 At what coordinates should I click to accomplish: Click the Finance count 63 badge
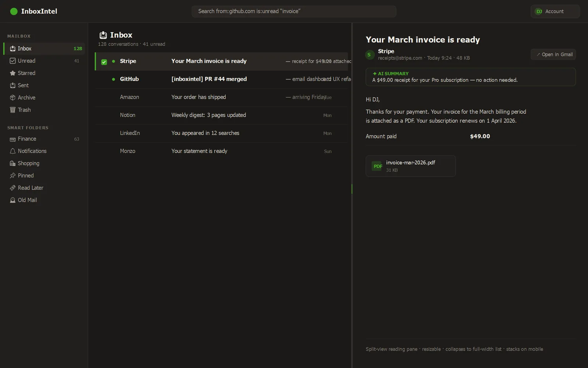(76, 139)
